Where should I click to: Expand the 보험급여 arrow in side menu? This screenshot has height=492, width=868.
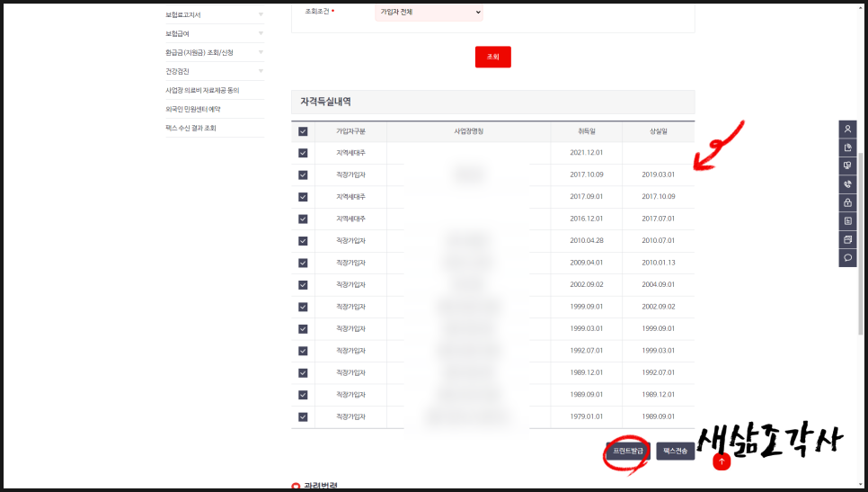tap(261, 33)
